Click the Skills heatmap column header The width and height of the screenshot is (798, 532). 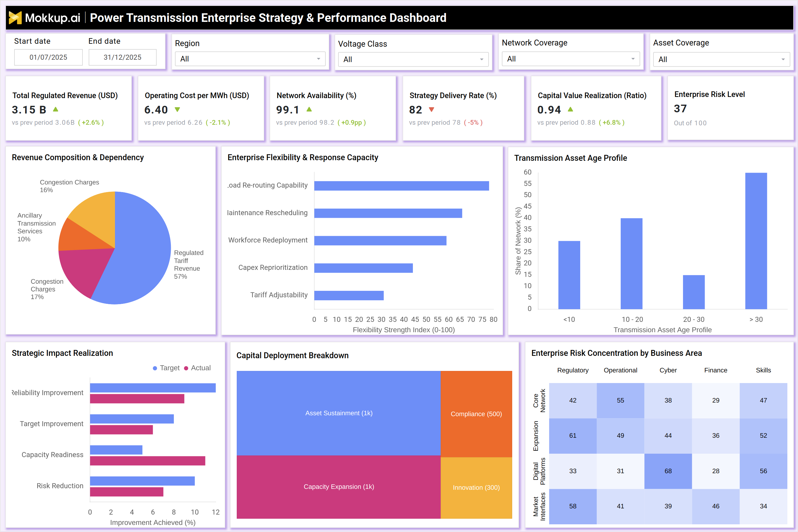click(763, 370)
